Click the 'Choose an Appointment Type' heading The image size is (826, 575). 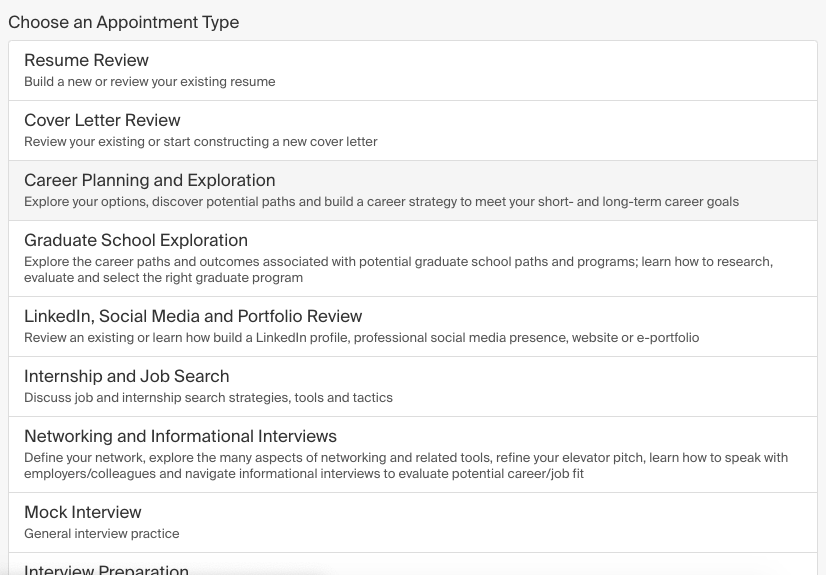click(x=124, y=22)
